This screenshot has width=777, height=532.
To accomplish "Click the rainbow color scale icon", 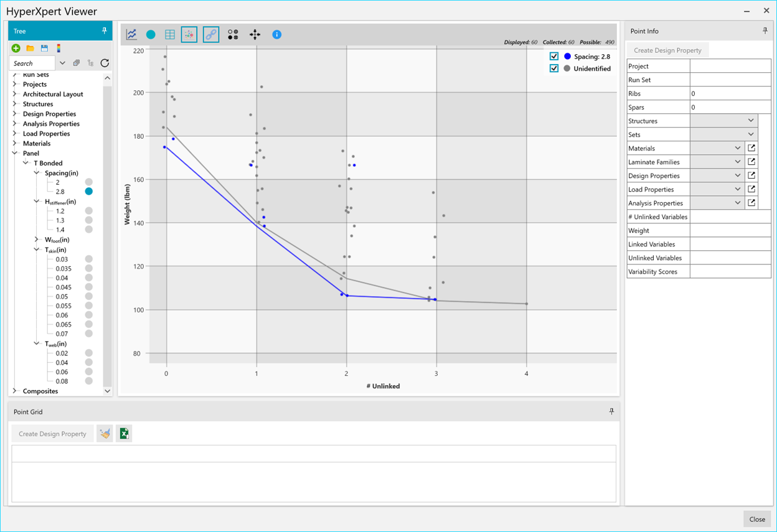I will [59, 49].
